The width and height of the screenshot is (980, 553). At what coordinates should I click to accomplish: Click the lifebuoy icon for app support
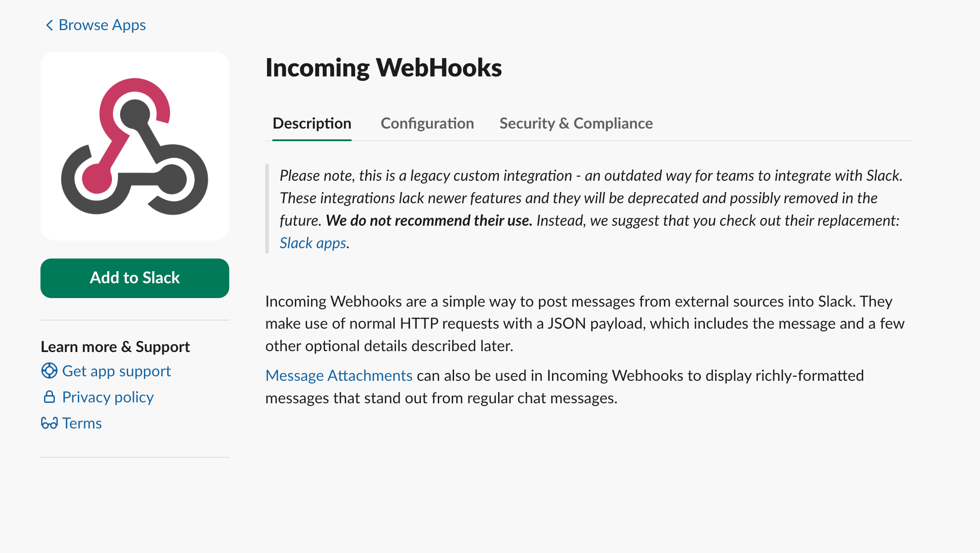click(x=49, y=372)
